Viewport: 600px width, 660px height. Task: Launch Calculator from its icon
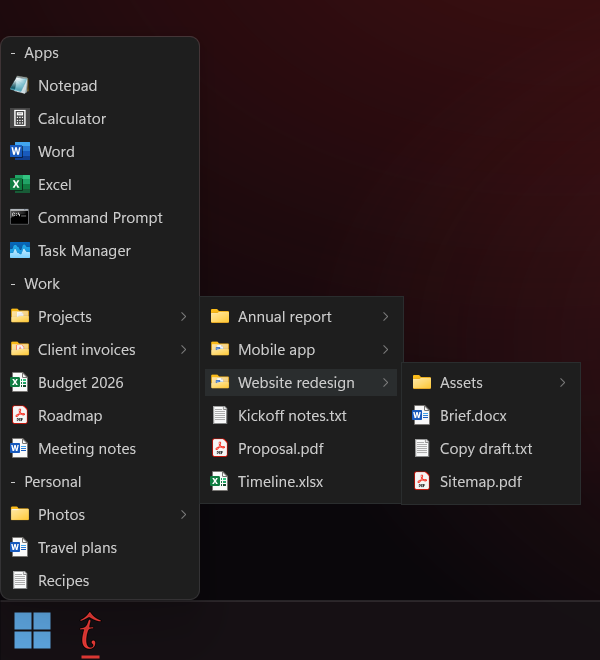point(20,118)
